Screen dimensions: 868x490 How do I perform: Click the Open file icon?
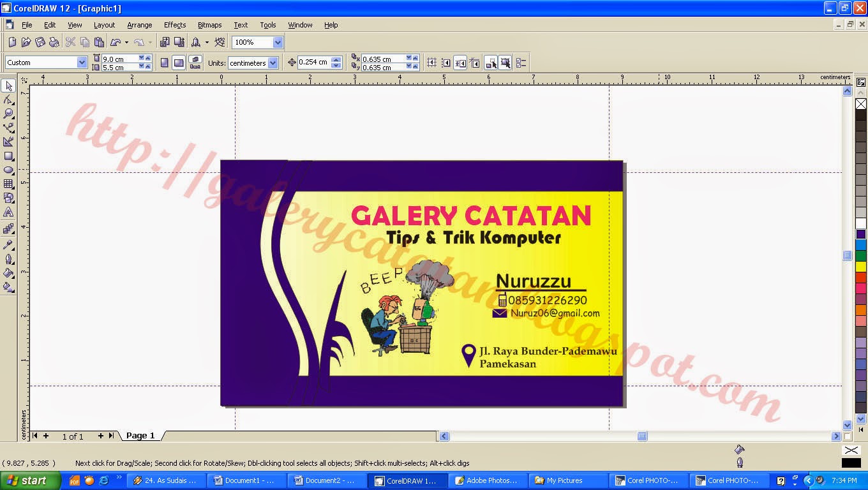click(x=26, y=42)
